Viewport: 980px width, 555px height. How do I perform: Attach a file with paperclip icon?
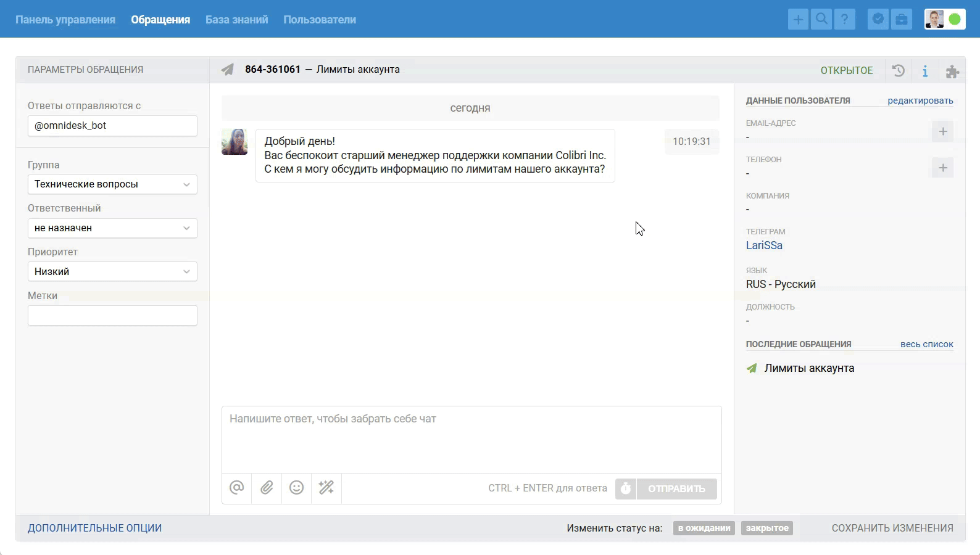pyautogui.click(x=267, y=488)
